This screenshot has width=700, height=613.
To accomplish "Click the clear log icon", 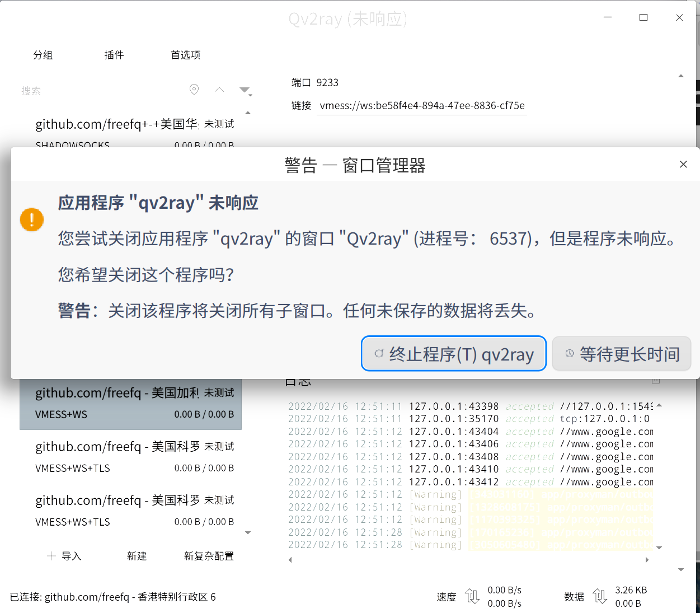I will click(656, 381).
